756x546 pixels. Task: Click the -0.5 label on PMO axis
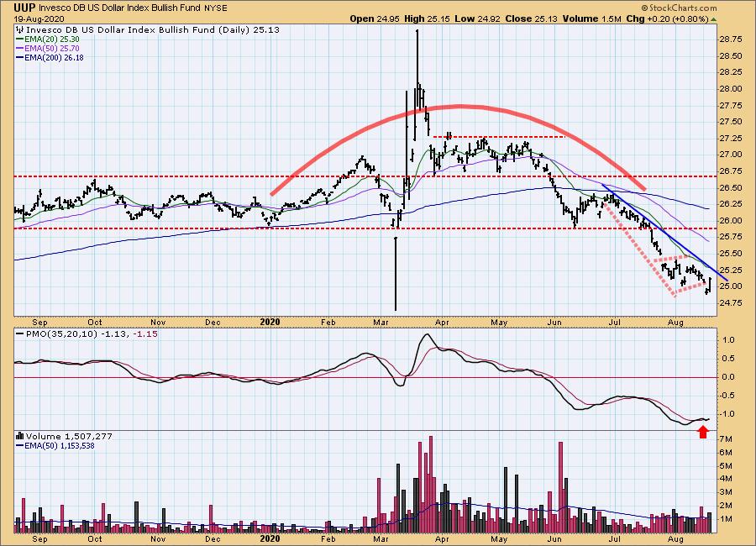[x=727, y=396]
